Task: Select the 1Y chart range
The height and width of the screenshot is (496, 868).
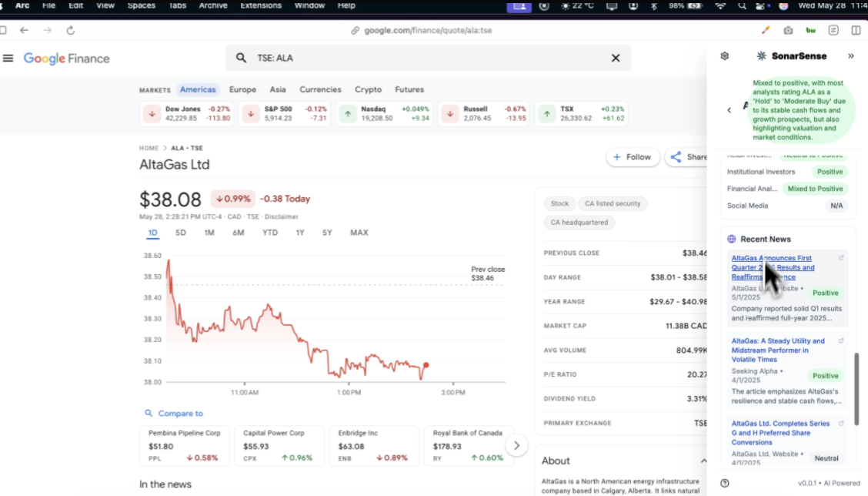Action: [x=300, y=233]
